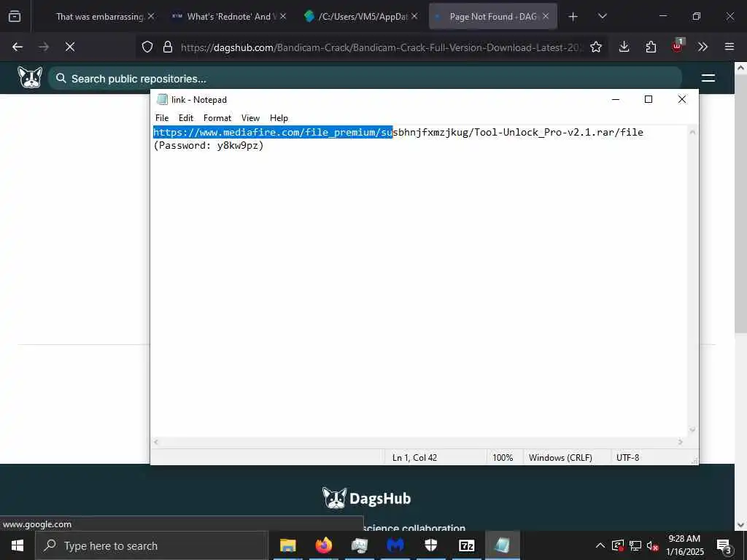Open the uBlock Origin extension icon
This screenshot has height=560, width=747.
pos(678,46)
